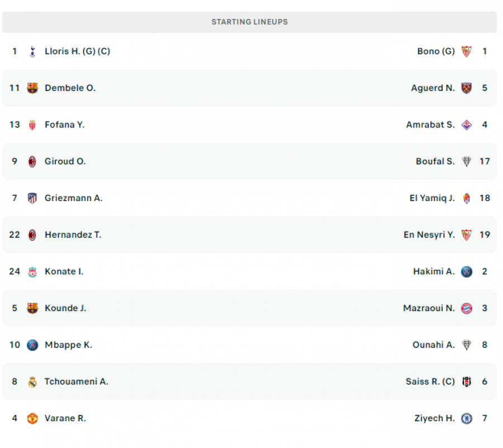Click En Nesyri Y. player name

click(x=429, y=235)
